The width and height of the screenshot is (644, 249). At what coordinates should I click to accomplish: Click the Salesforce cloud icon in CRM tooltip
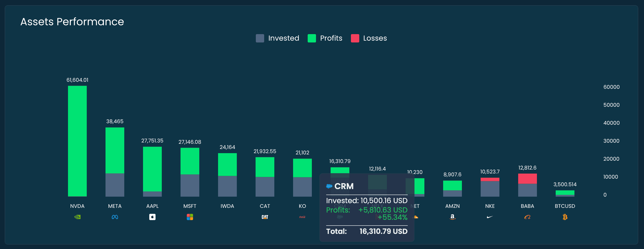(329, 186)
